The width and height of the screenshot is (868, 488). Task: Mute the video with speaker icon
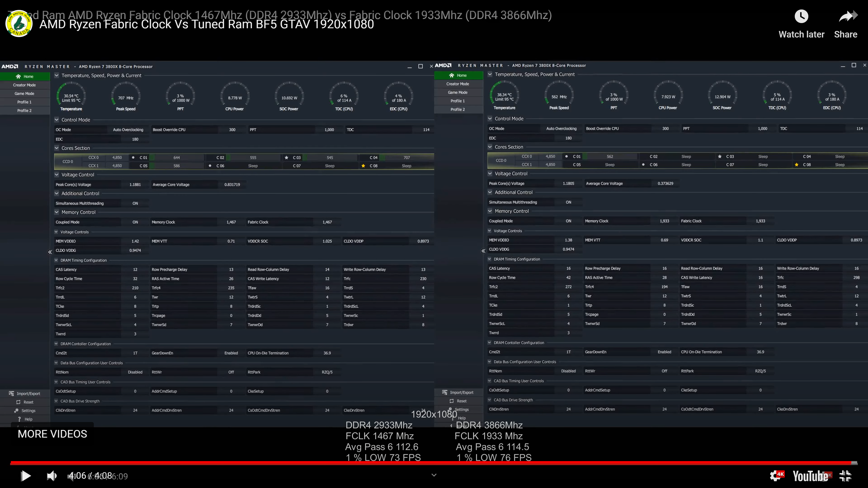click(52, 476)
